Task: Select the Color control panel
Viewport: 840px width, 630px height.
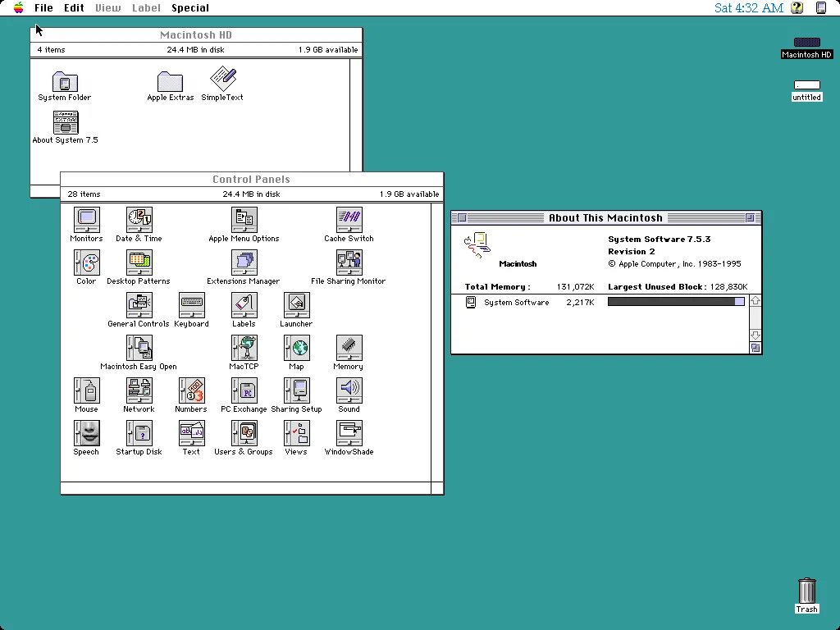Action: point(86,262)
